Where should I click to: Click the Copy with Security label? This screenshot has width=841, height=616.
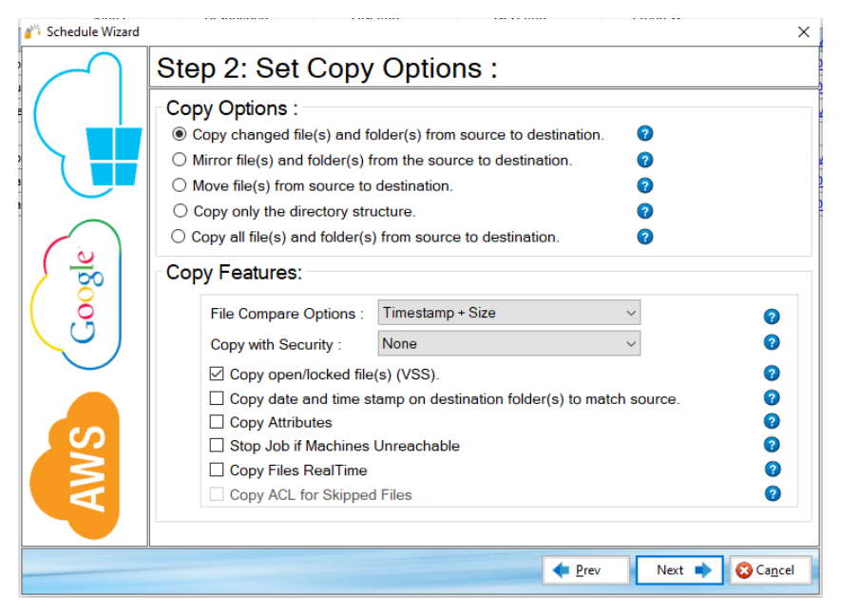(276, 344)
